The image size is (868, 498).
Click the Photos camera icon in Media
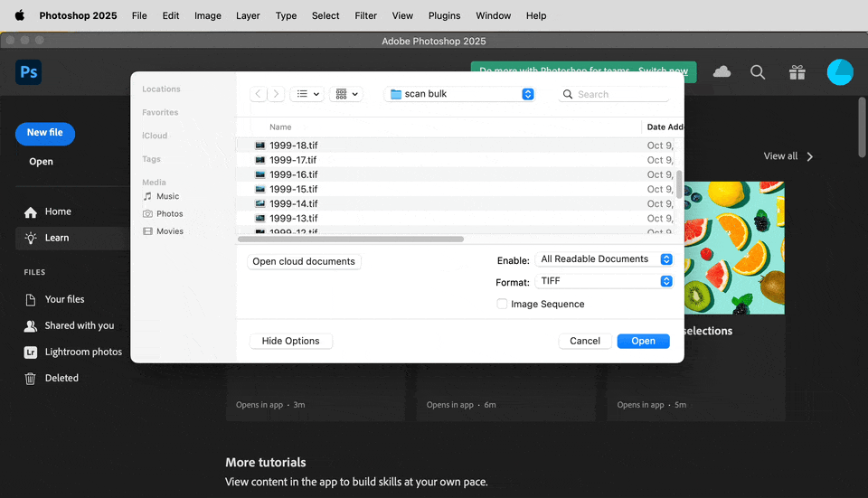point(147,213)
